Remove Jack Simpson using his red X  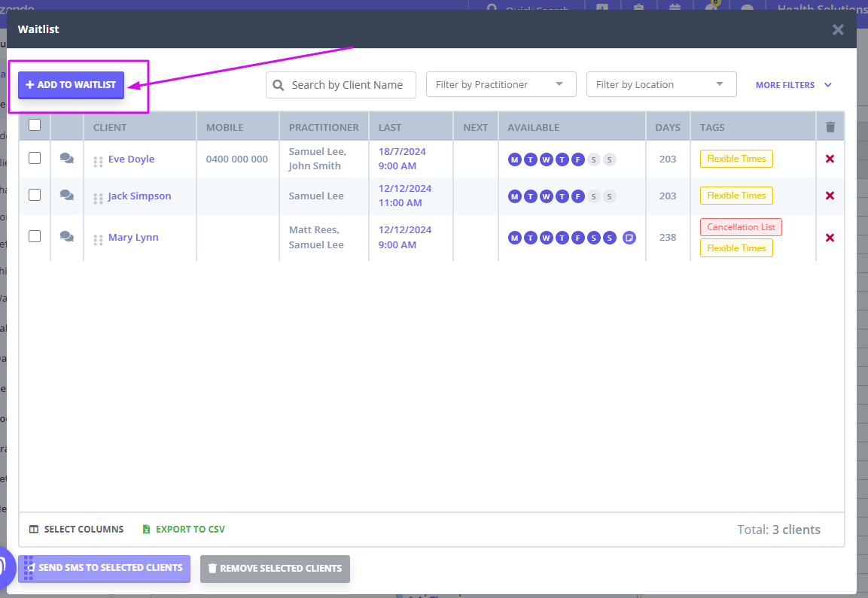[x=830, y=196]
